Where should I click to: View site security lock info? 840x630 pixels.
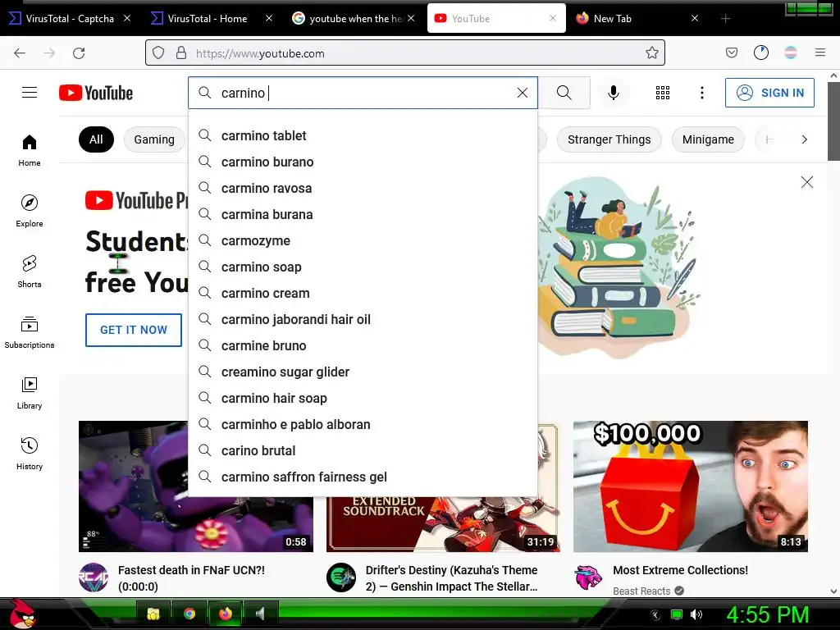[181, 52]
